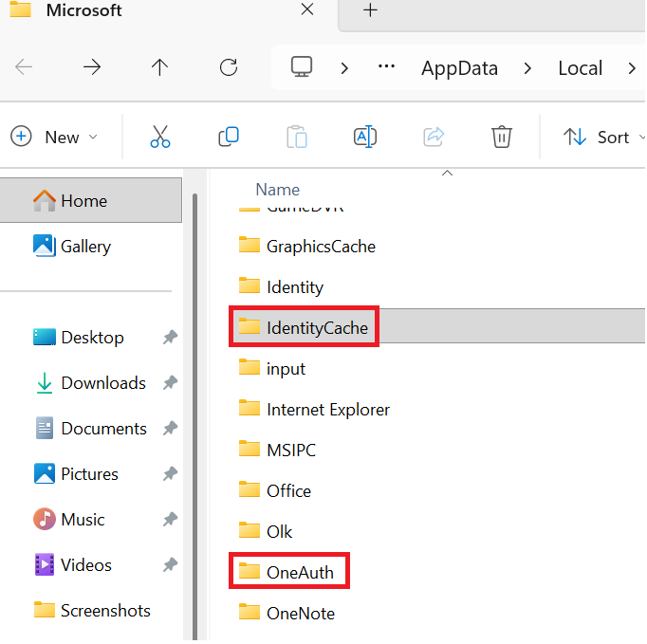Copy the selected item
Image resolution: width=647 pixels, height=644 pixels.
pos(229,137)
